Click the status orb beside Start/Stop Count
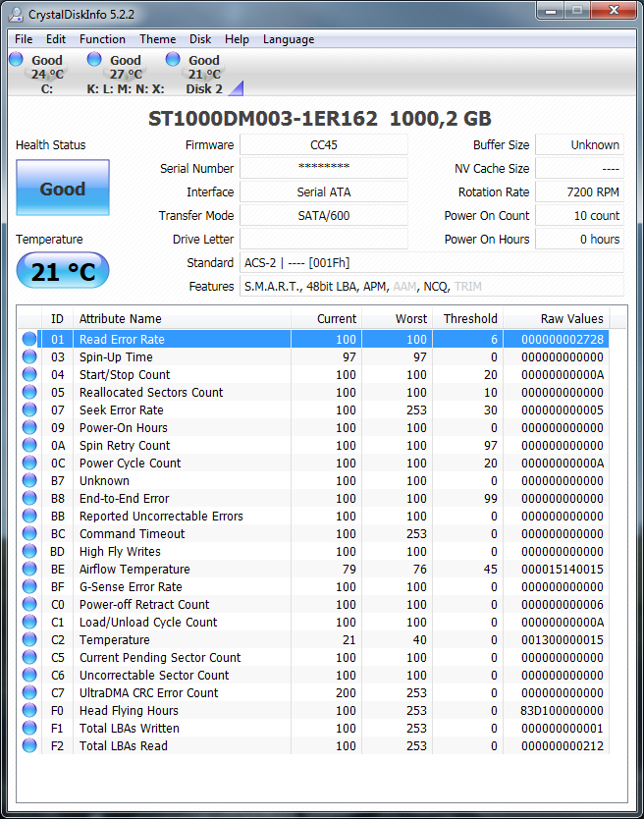Screen dimensions: 644x819 point(29,375)
